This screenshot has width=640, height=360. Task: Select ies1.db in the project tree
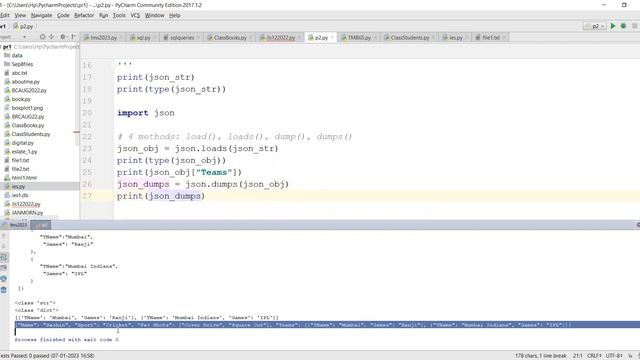tap(20, 195)
